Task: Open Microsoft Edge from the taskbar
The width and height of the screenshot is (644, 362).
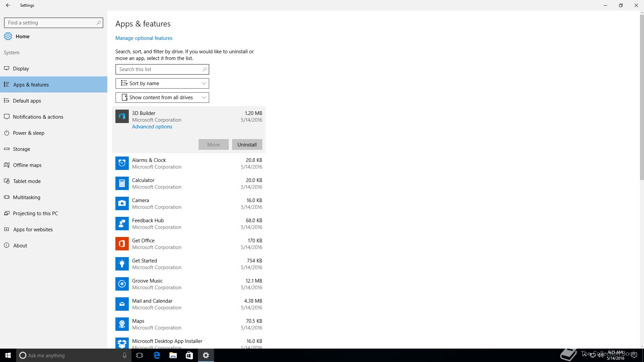Action: (x=157, y=355)
